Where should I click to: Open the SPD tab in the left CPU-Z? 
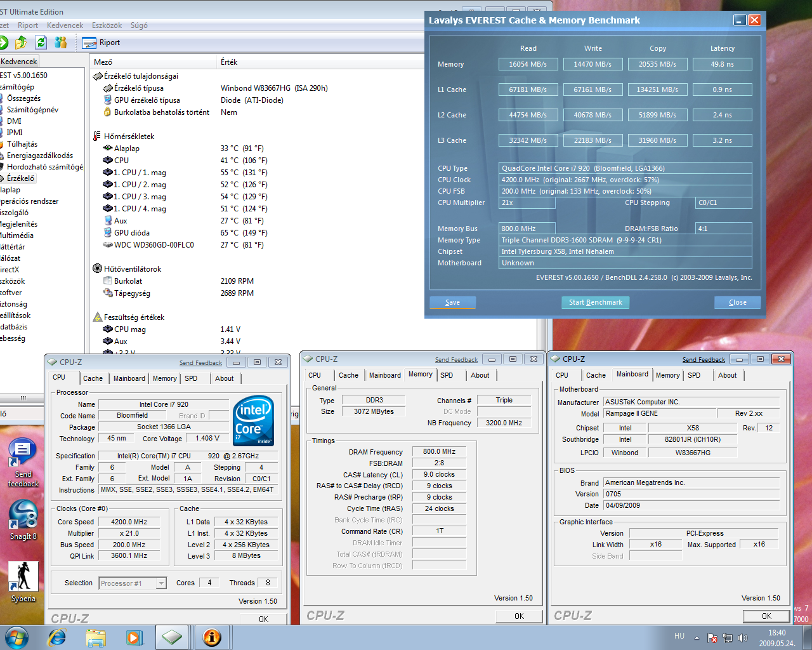[x=191, y=378]
